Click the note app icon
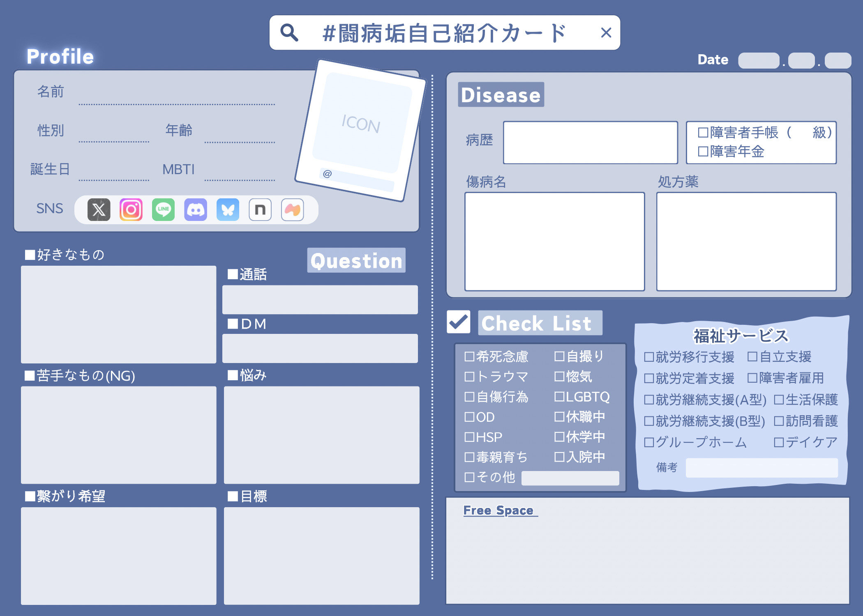This screenshot has height=616, width=863. [x=260, y=209]
